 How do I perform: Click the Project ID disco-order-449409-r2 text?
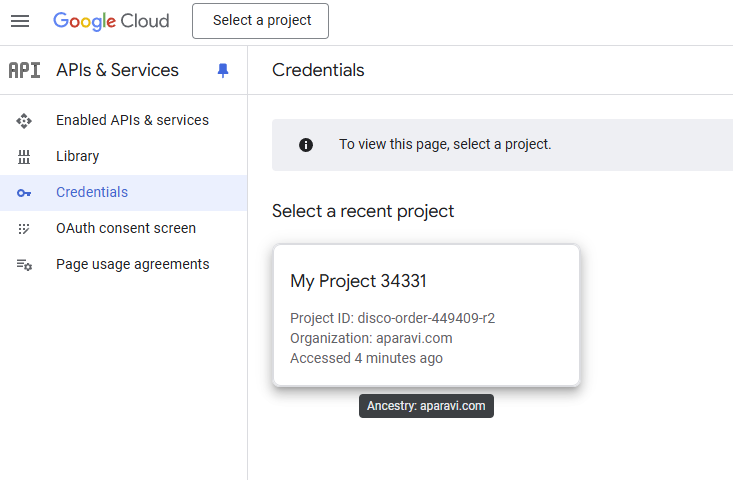point(392,318)
